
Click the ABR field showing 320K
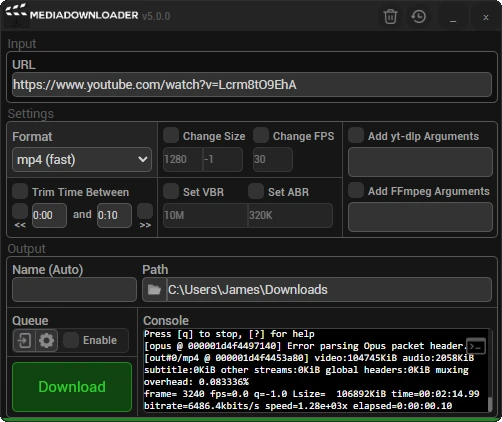coord(290,215)
